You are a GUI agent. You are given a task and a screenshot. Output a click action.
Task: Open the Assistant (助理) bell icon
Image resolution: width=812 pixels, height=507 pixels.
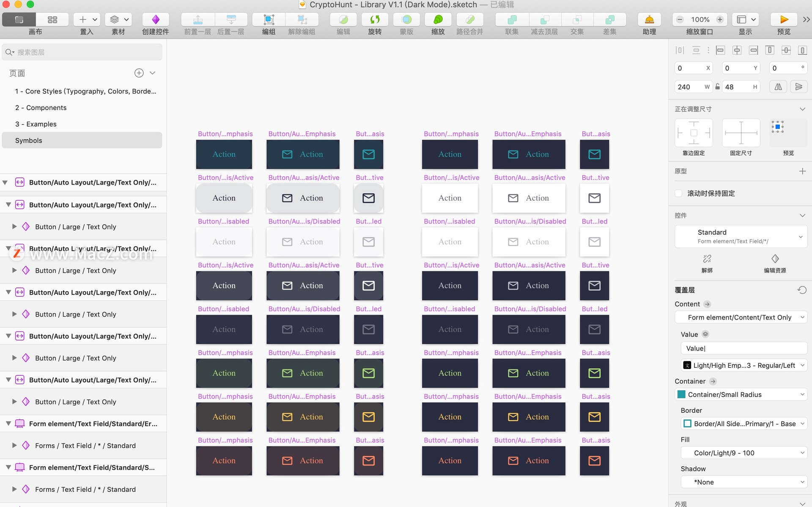[649, 20]
